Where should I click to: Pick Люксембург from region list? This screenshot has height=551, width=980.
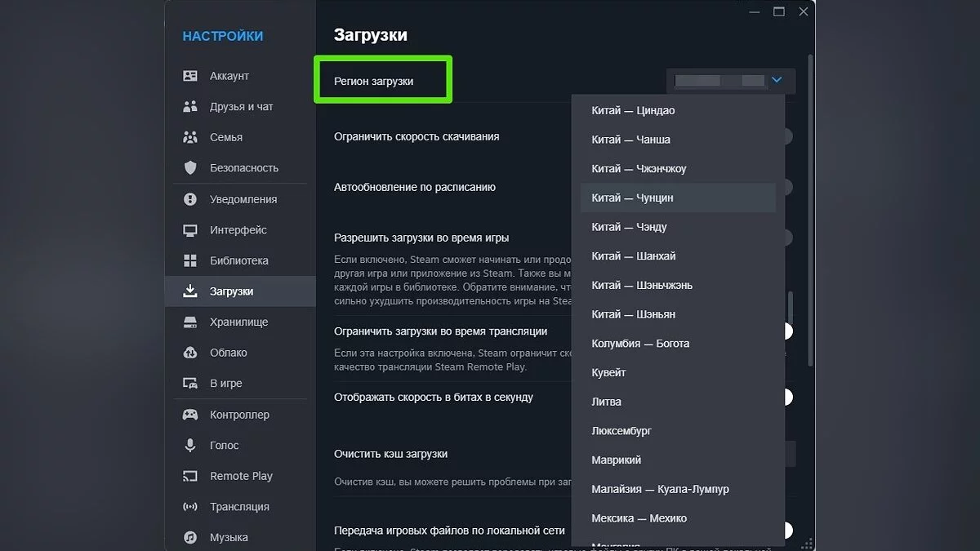pos(678,430)
